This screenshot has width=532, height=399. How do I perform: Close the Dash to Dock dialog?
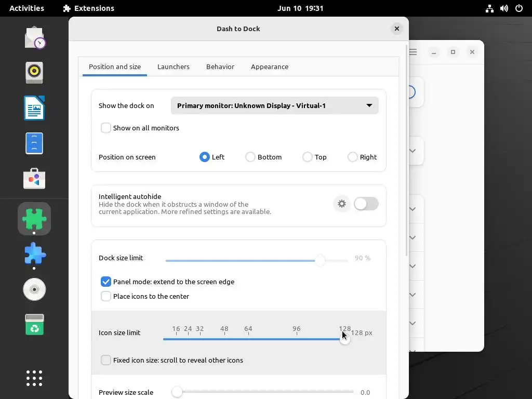tap(396, 29)
